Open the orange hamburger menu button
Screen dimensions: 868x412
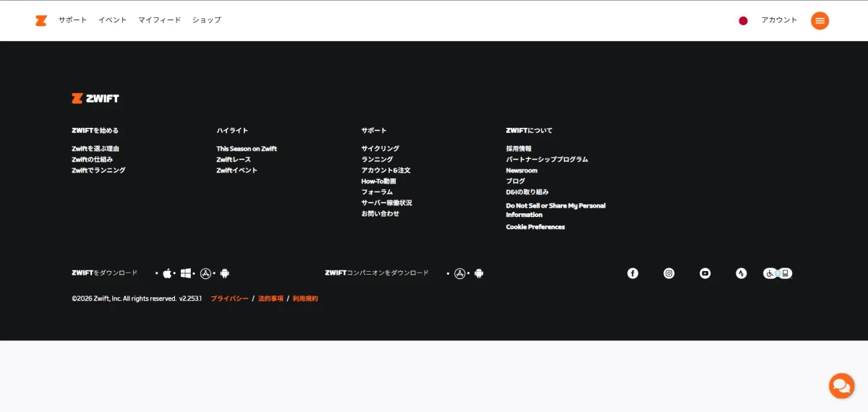pos(820,20)
